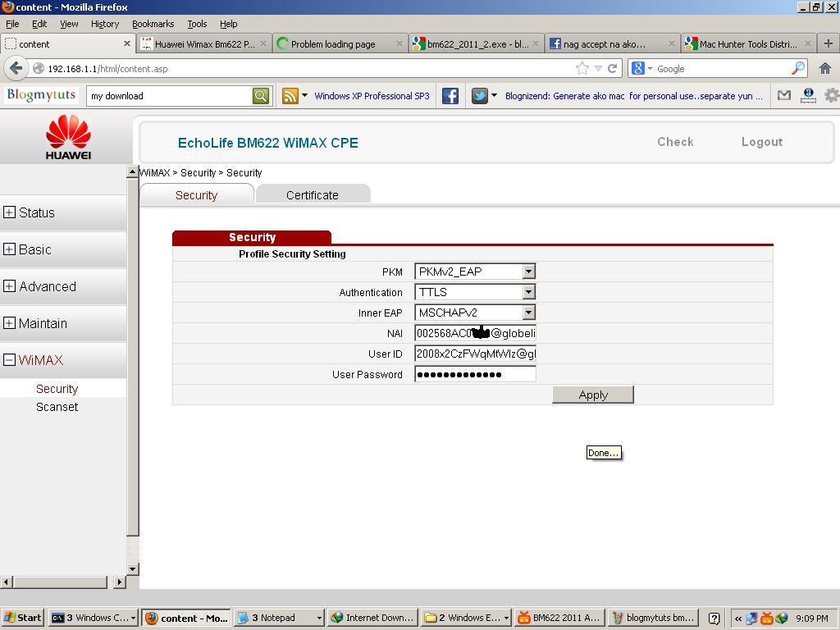Click the Blogmytuts toolbar logo
Image resolution: width=840 pixels, height=630 pixels.
41,95
